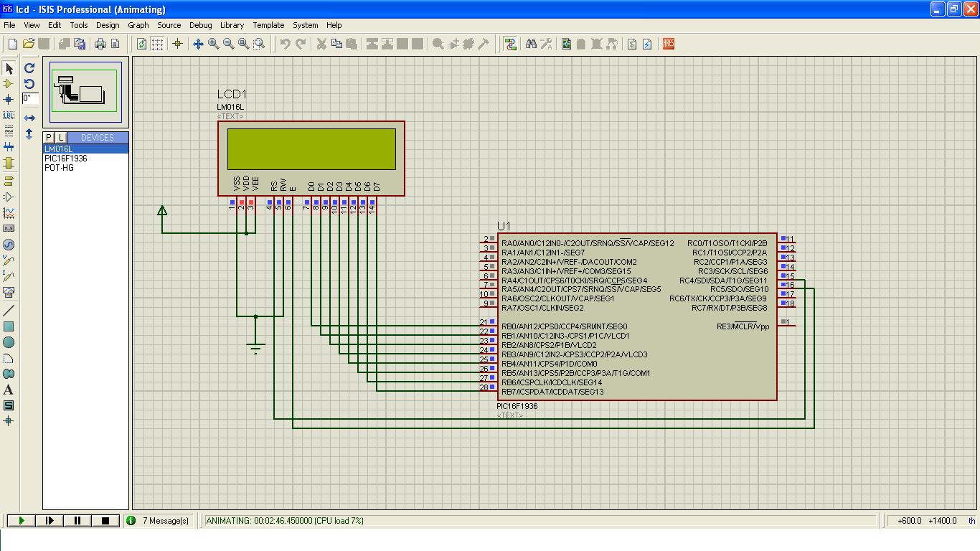Zoom to a selected area
The image size is (980, 551).
pyautogui.click(x=259, y=44)
